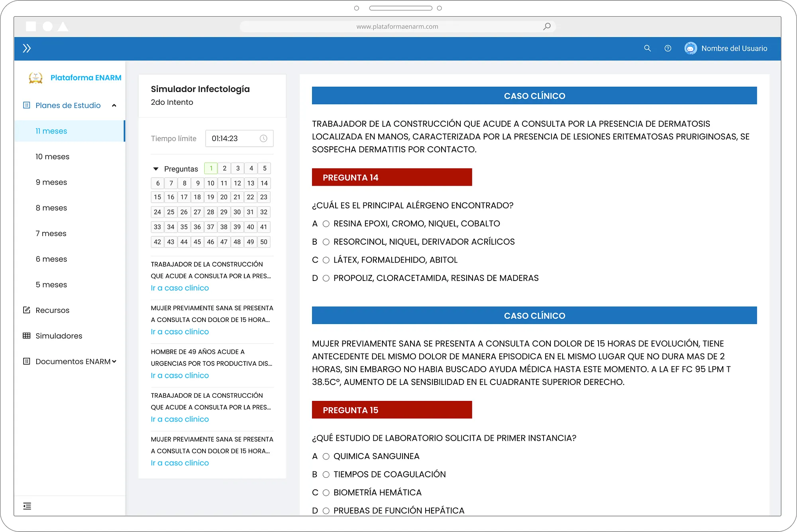Select option A Resina epoxi, cromo, niquel, cobalto
Screen dimensions: 797x532
click(326, 224)
